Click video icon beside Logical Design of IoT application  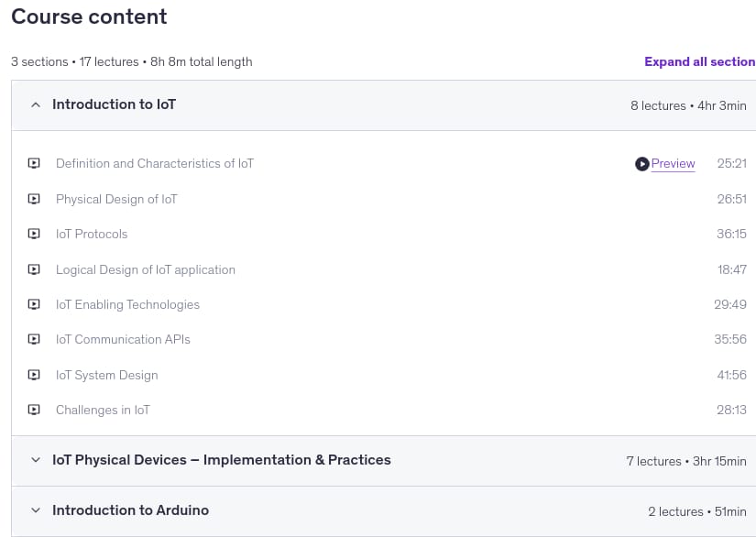click(34, 269)
